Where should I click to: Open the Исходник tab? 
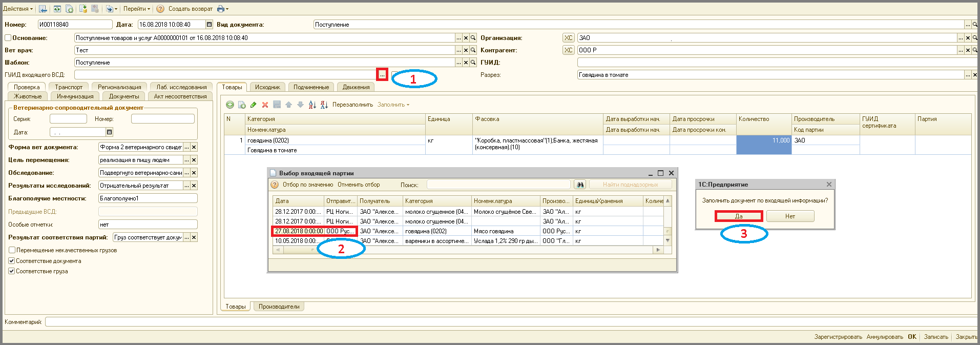point(267,87)
